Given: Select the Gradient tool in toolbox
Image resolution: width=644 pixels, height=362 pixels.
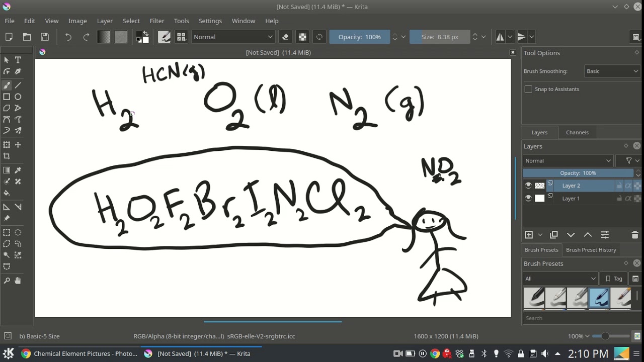Looking at the screenshot, I should 7,170.
